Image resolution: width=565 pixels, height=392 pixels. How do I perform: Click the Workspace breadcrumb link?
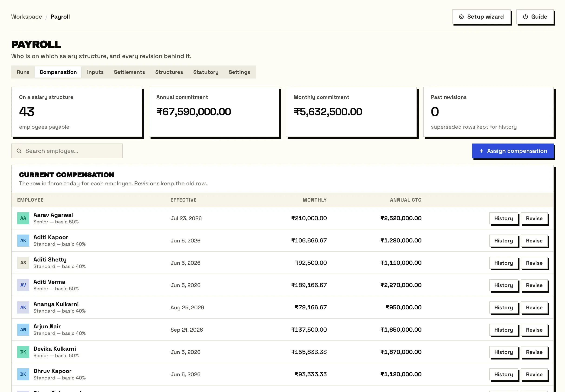pyautogui.click(x=26, y=17)
